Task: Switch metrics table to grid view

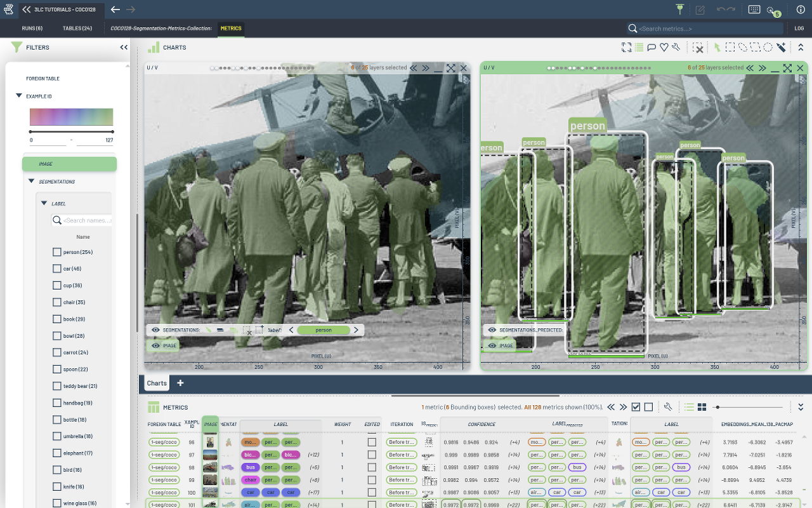Action: (702, 407)
